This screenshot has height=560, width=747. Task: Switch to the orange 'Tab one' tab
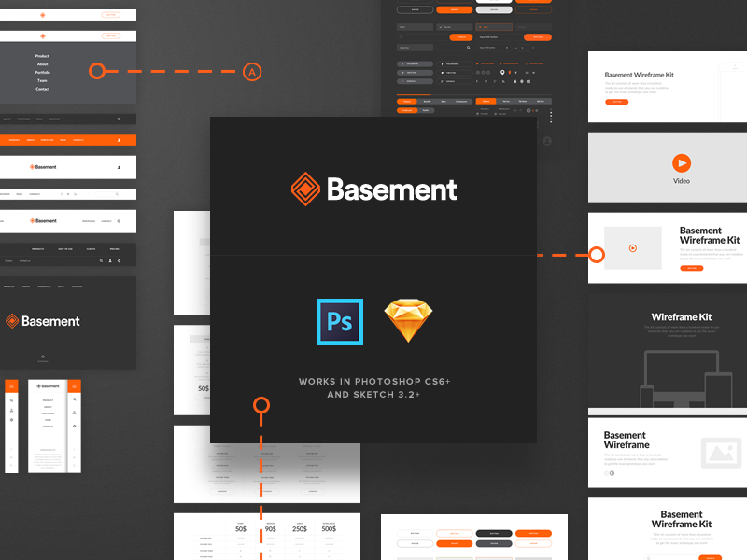point(486,102)
